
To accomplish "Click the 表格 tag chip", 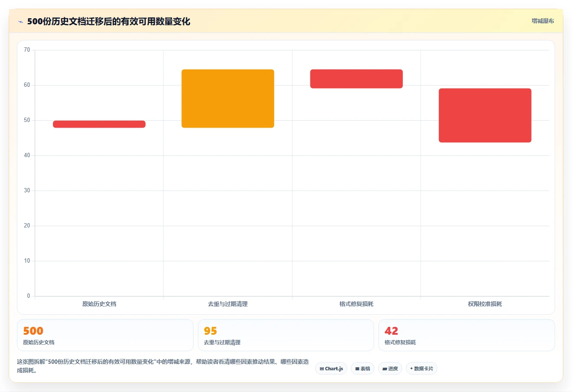I will click(x=363, y=369).
